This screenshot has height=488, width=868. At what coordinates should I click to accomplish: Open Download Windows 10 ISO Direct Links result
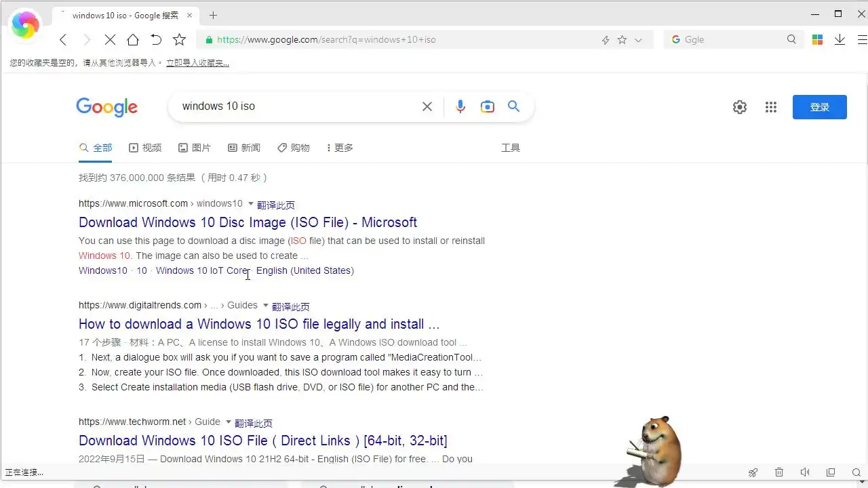click(x=263, y=441)
